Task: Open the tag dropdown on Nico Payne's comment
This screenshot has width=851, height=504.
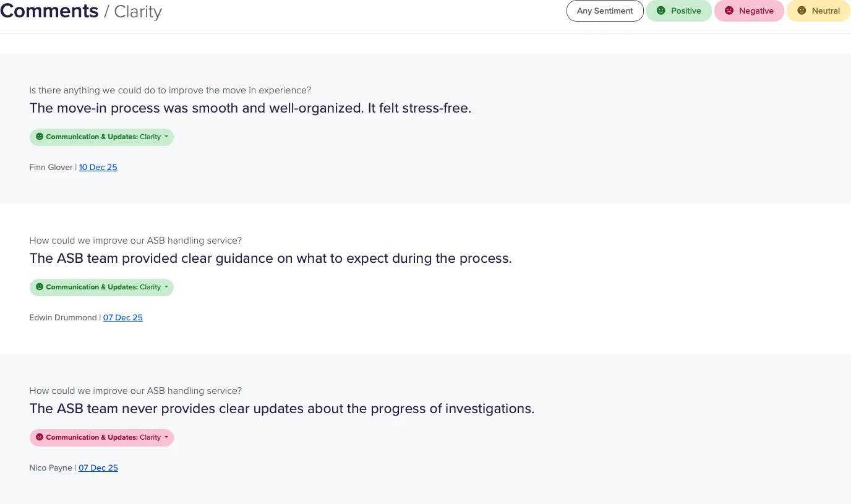Action: click(167, 437)
